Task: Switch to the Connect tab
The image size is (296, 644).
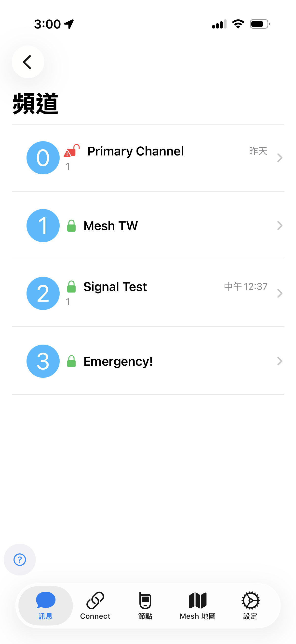Action: (95, 605)
